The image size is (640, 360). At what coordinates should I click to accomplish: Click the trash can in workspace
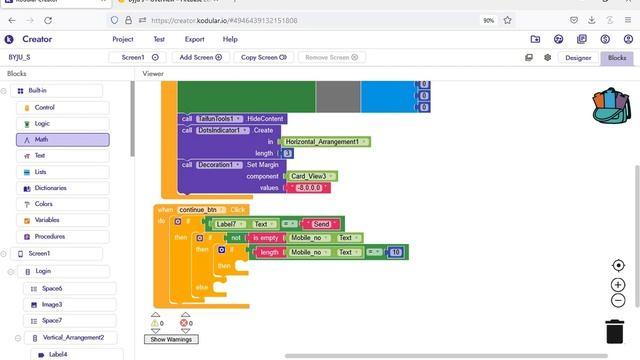tap(615, 331)
